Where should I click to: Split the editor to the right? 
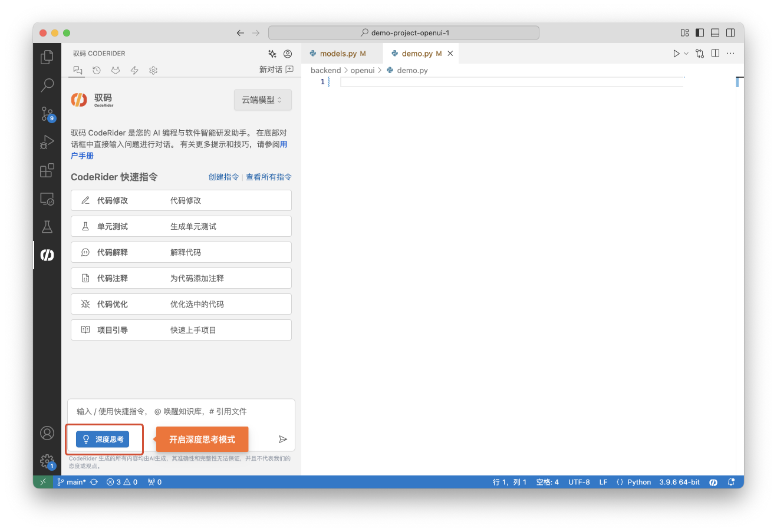pyautogui.click(x=715, y=54)
